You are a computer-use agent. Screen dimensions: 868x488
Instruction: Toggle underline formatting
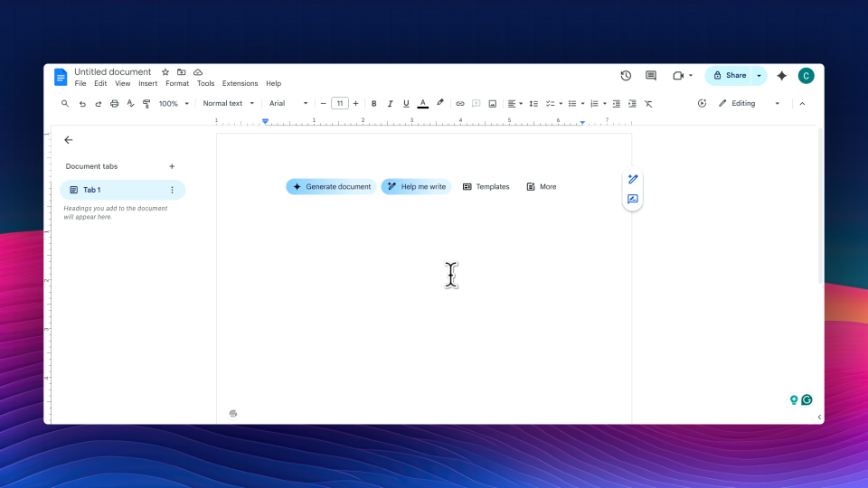click(x=406, y=103)
